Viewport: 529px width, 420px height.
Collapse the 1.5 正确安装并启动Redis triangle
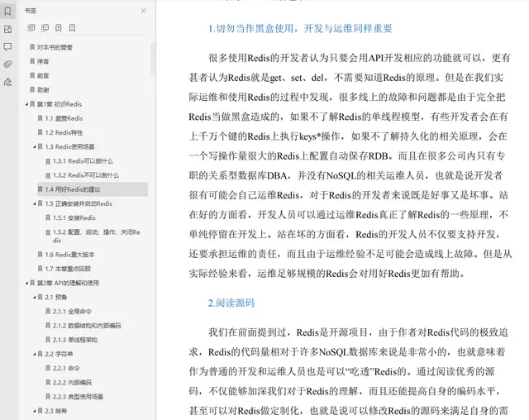35,203
